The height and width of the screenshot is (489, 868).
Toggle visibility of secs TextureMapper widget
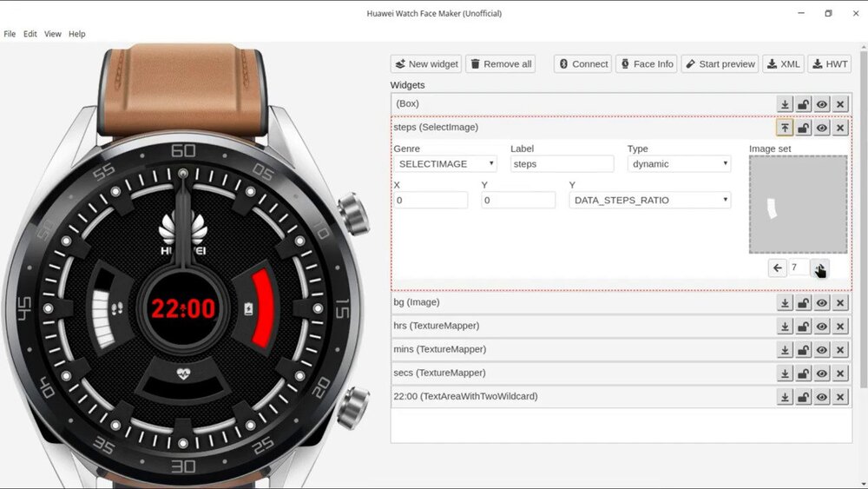[822, 373]
